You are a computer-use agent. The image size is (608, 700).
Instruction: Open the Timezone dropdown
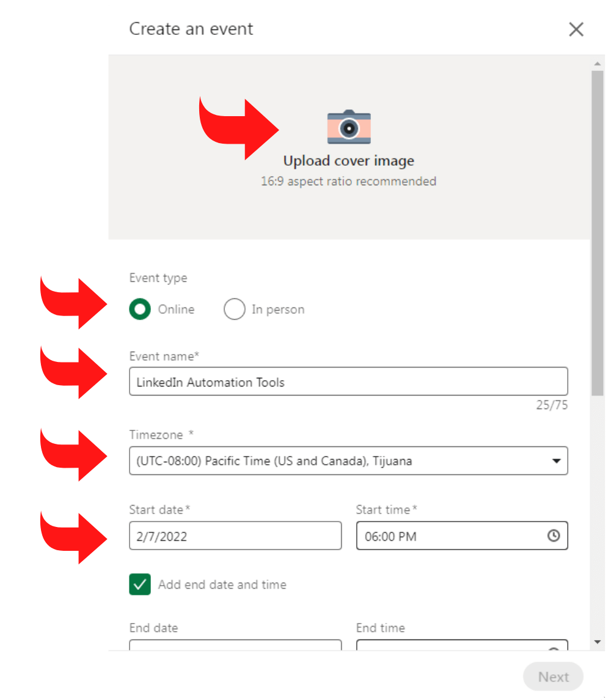pyautogui.click(x=348, y=460)
